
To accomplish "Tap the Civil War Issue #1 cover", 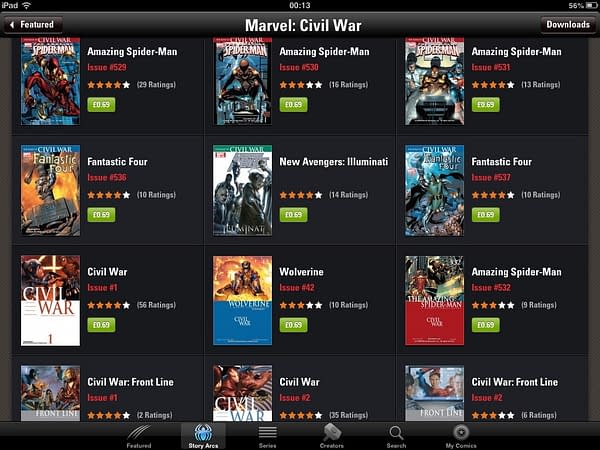I will [51, 301].
